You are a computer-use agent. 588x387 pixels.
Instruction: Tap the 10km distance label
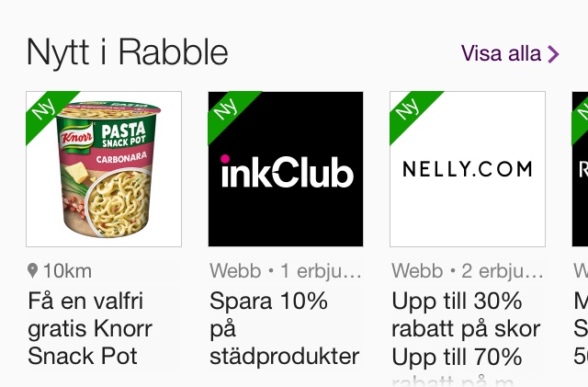(67, 271)
